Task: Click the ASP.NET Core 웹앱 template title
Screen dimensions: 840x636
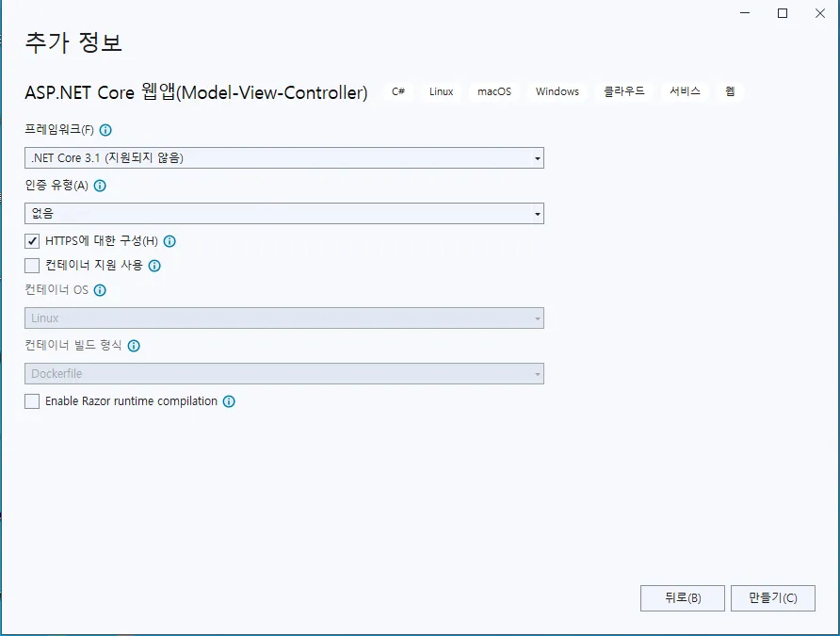Action: pos(196,92)
